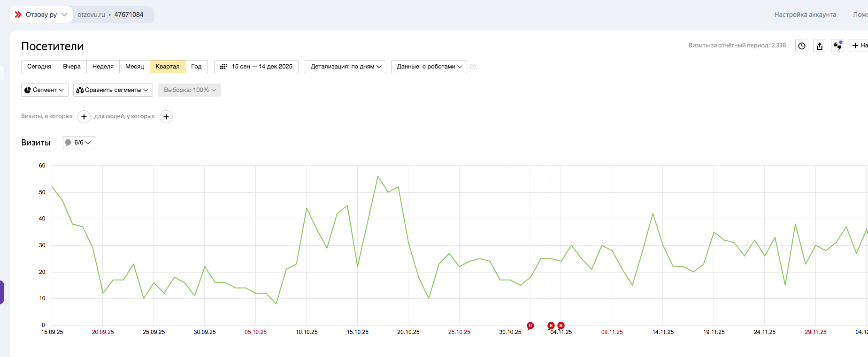Click 'Визиты за отчётный период: 2 338' text
868x357 pixels.
[x=737, y=46]
